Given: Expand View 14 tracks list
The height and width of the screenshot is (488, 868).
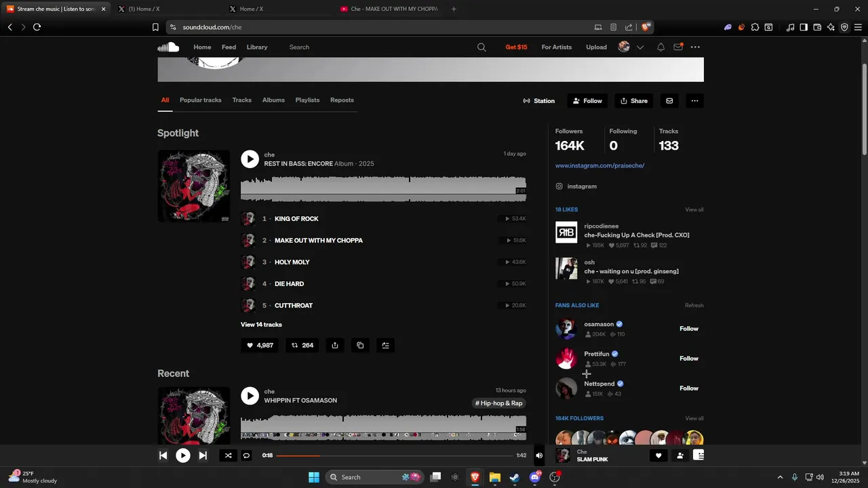Looking at the screenshot, I should pos(261,325).
